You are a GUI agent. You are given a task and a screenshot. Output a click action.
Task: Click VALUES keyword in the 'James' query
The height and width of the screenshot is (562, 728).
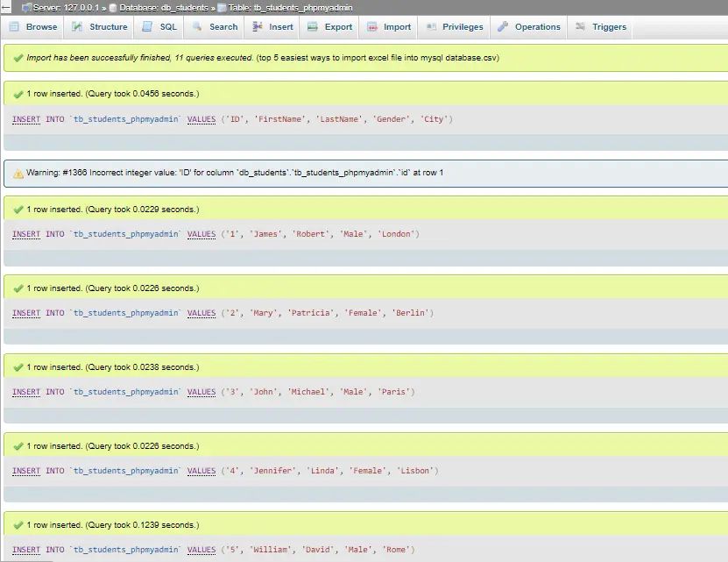[x=201, y=234]
